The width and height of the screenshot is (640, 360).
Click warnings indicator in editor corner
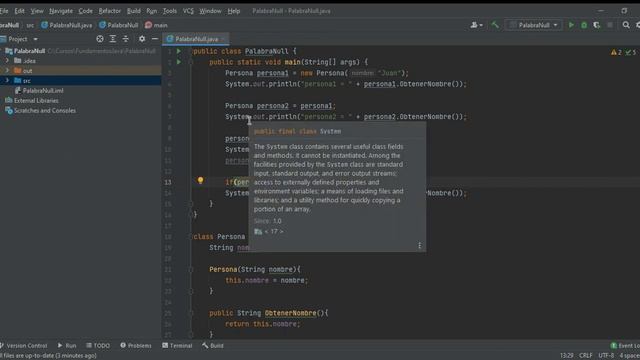[616, 52]
